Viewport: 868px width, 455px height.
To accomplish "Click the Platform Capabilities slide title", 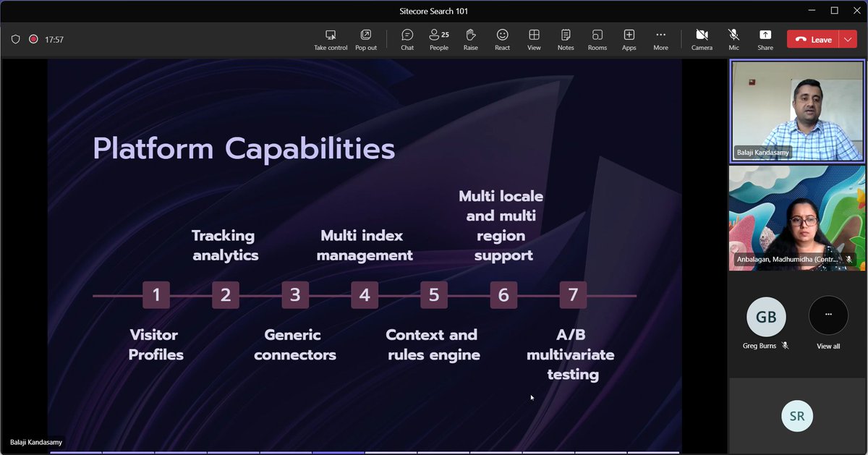I will [244, 149].
